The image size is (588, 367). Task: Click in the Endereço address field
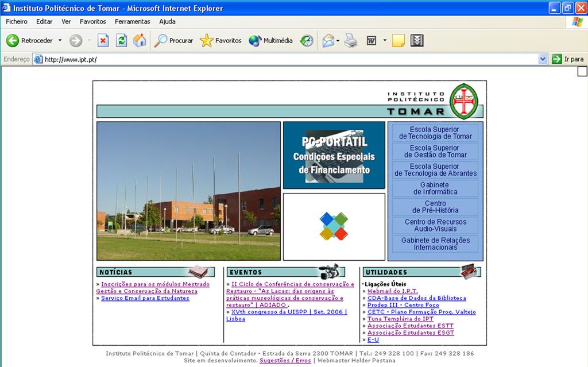(287, 59)
